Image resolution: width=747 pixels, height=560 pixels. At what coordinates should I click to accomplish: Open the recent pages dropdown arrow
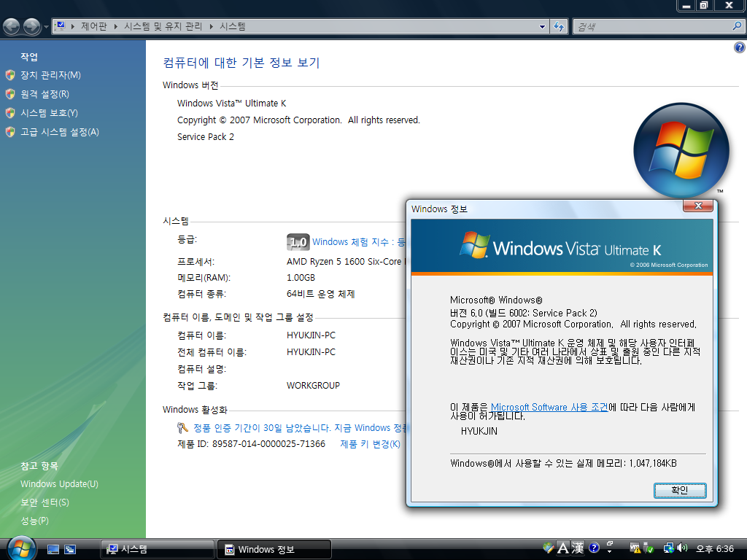pos(46,27)
